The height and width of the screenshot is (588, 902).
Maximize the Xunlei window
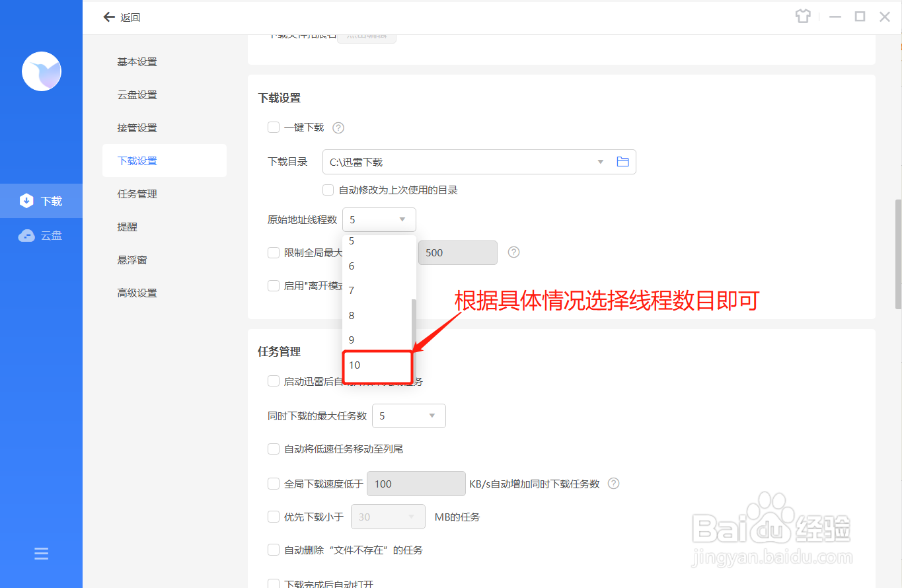pos(860,17)
